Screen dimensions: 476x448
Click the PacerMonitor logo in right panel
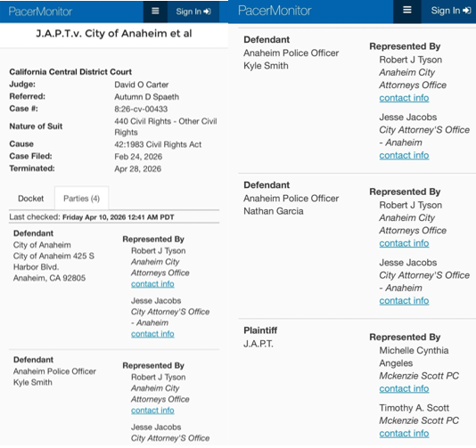click(x=275, y=11)
